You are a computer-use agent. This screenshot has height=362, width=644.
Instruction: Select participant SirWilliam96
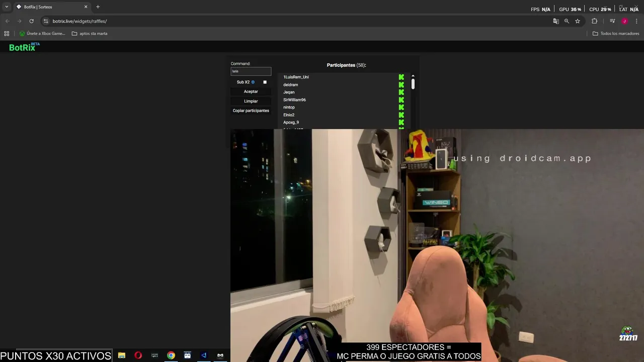pos(294,100)
